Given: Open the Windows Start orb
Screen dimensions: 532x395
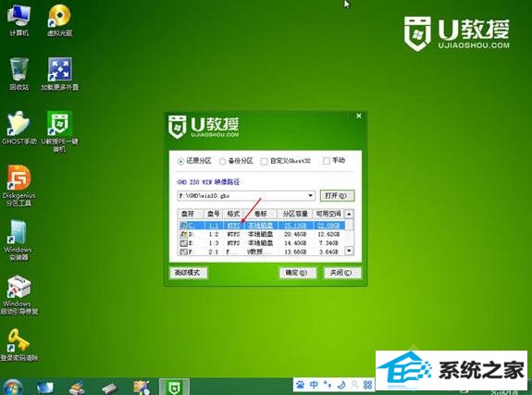Looking at the screenshot, I should [x=12, y=387].
